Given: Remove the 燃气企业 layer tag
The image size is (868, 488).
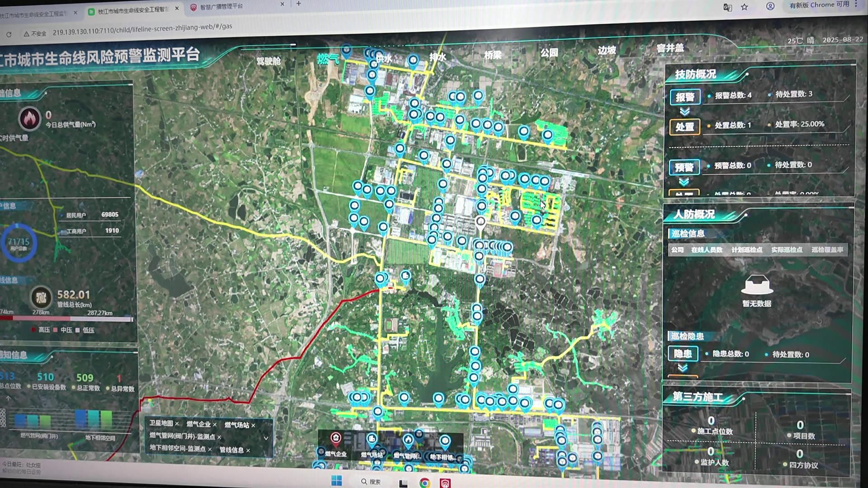Looking at the screenshot, I should pos(215,425).
